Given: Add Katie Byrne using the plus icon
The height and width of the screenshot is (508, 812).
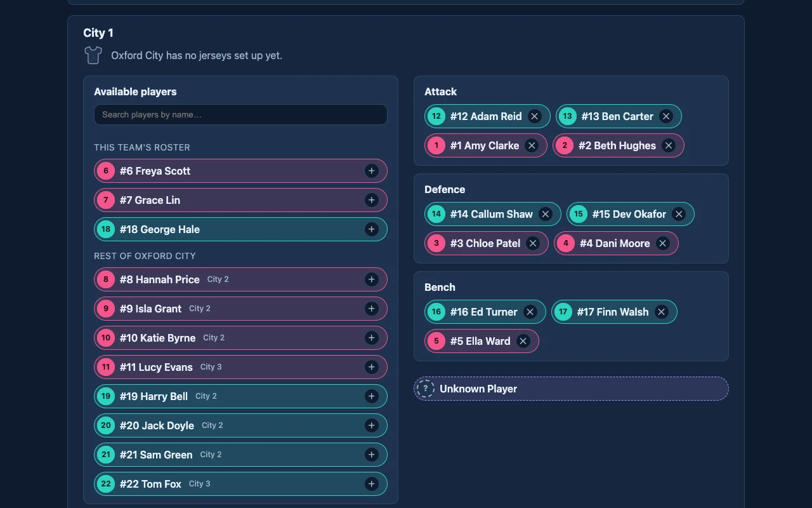Looking at the screenshot, I should [x=372, y=338].
